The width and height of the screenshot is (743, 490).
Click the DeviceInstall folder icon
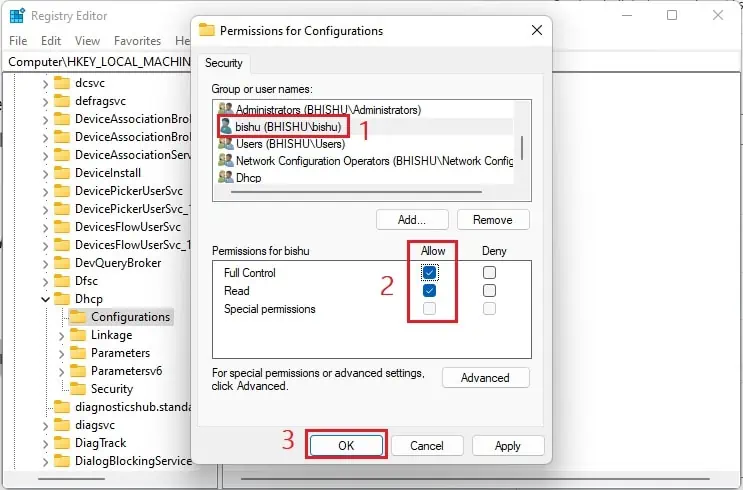pyautogui.click(x=62, y=173)
